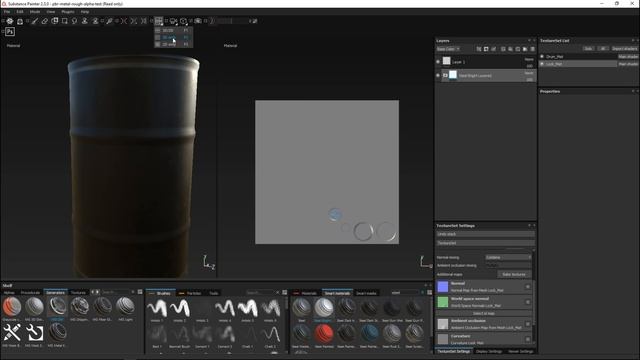Open the Drum_Mat main shader dropdown
The height and width of the screenshot is (360, 640).
tap(628, 56)
